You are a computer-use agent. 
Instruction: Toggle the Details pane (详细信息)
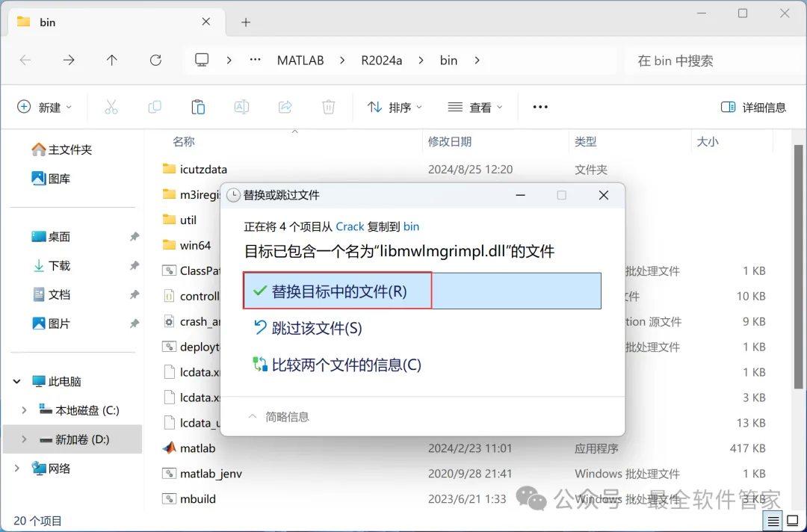click(753, 107)
